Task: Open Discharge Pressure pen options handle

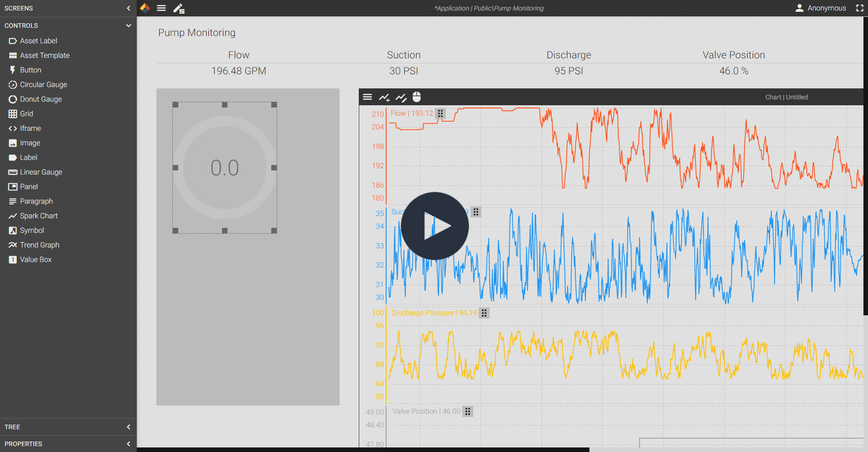Action: tap(484, 313)
